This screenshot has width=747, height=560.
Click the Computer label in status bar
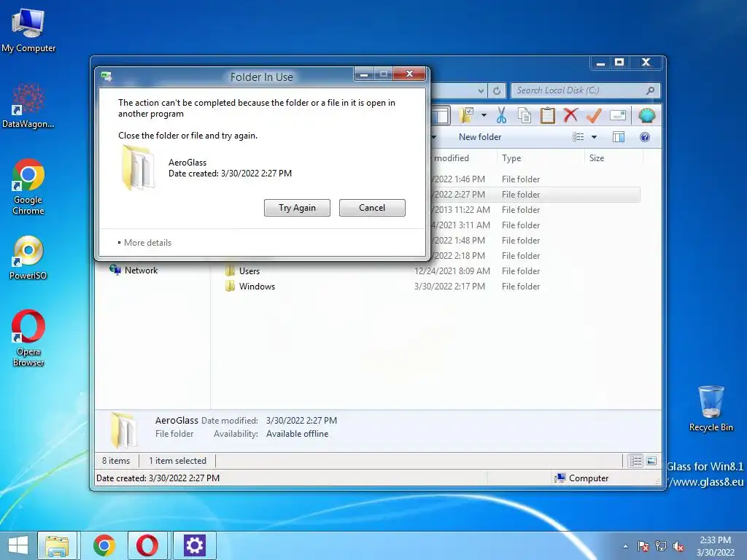pyautogui.click(x=589, y=478)
